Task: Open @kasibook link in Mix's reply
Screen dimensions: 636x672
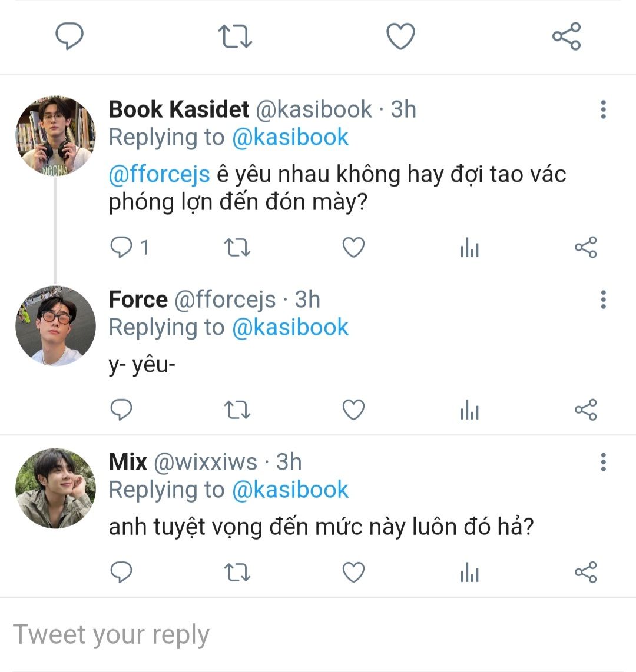Action: pos(290,490)
